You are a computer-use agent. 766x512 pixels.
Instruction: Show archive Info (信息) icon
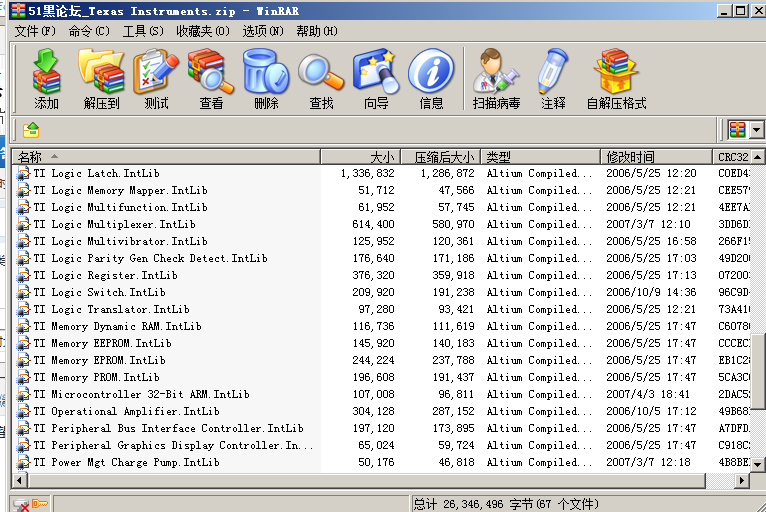pyautogui.click(x=431, y=78)
